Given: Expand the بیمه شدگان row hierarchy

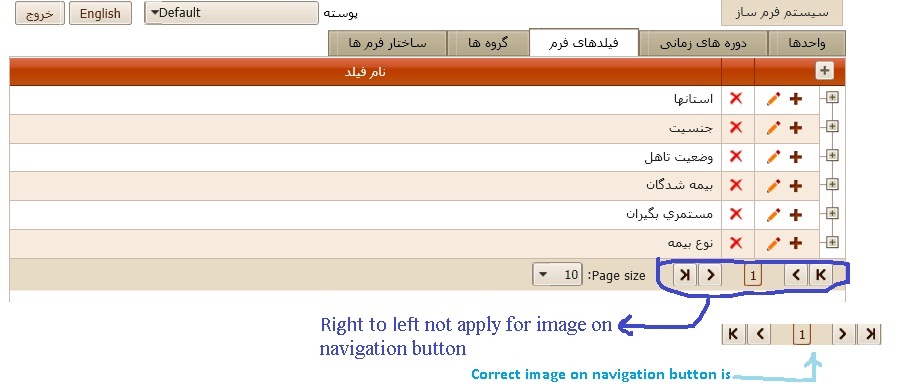Looking at the screenshot, I should (x=832, y=185).
